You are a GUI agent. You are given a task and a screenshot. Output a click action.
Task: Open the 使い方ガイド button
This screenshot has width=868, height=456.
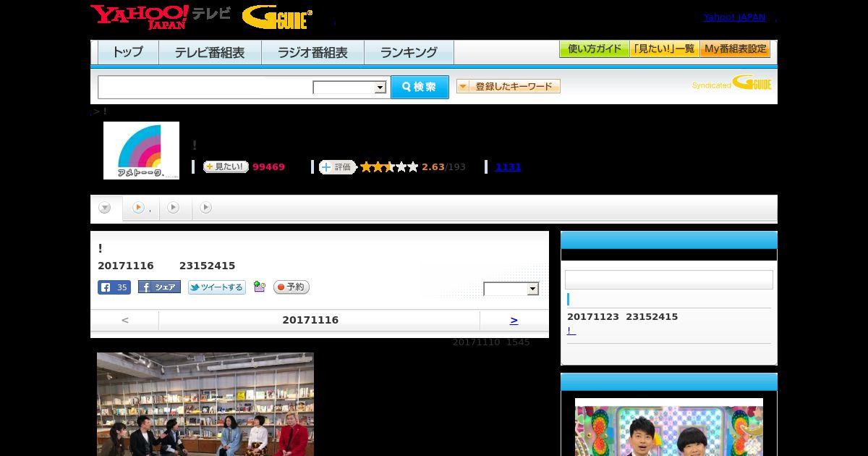[595, 49]
